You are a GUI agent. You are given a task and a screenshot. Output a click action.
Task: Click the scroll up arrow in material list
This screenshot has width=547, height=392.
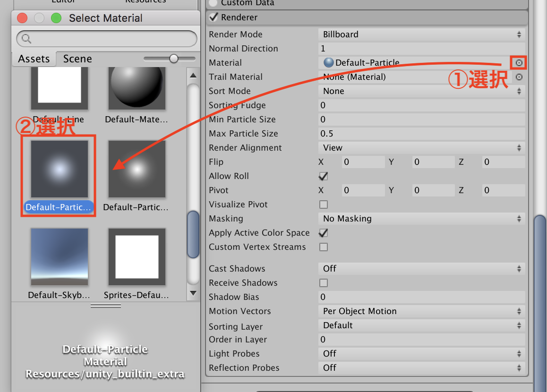pos(193,75)
